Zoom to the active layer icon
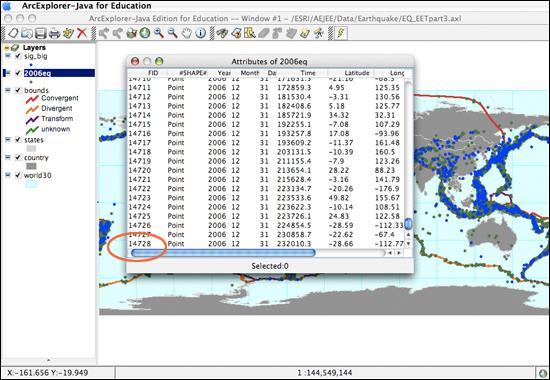This screenshot has width=550, height=380. [131, 33]
